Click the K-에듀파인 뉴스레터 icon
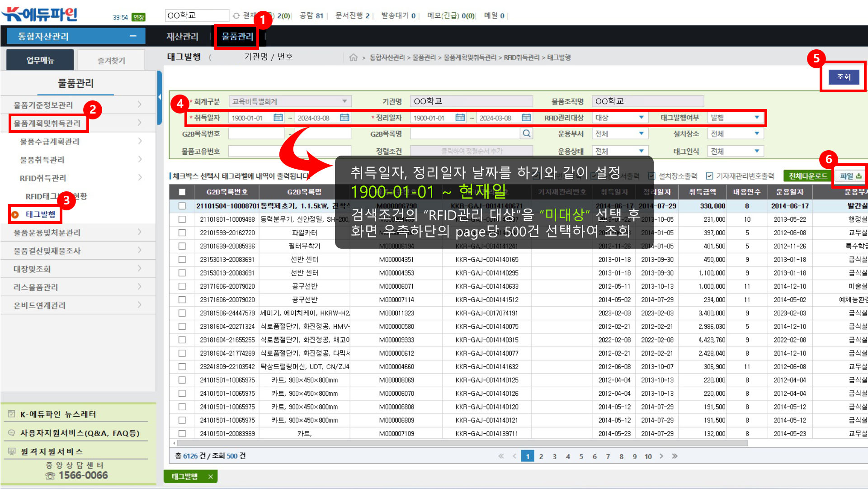Viewport: 868px width, 489px height. point(12,414)
